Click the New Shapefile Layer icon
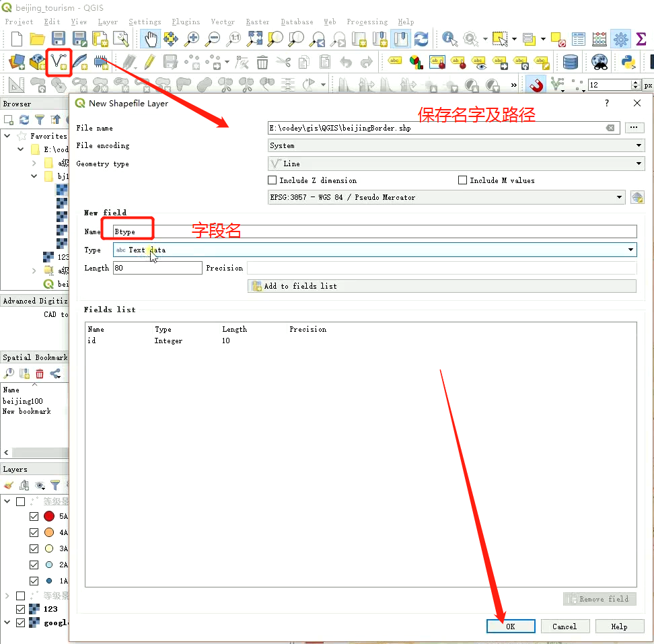 (x=59, y=62)
